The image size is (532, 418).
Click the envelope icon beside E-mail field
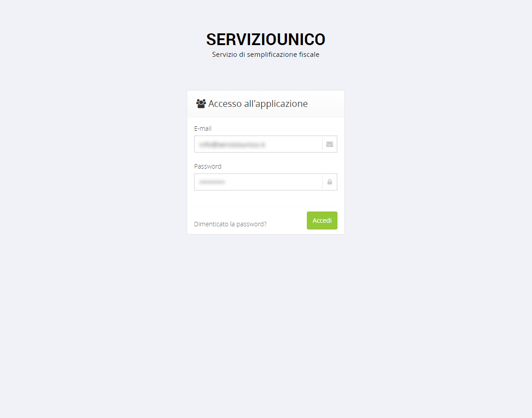coord(329,144)
